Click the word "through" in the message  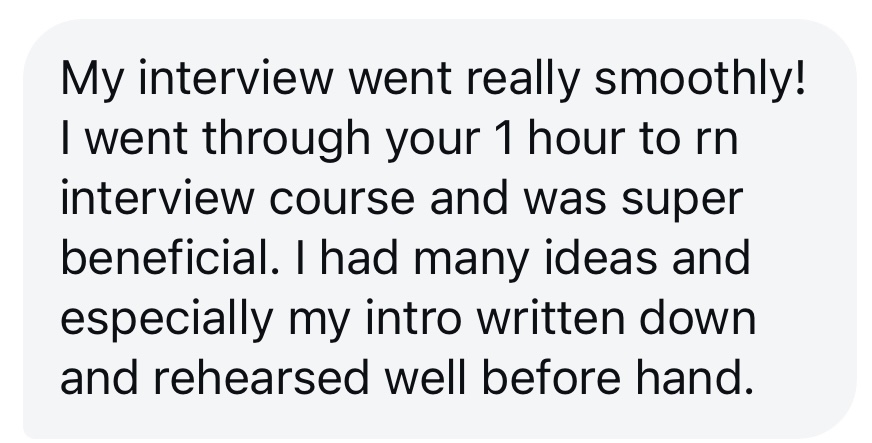(286, 140)
